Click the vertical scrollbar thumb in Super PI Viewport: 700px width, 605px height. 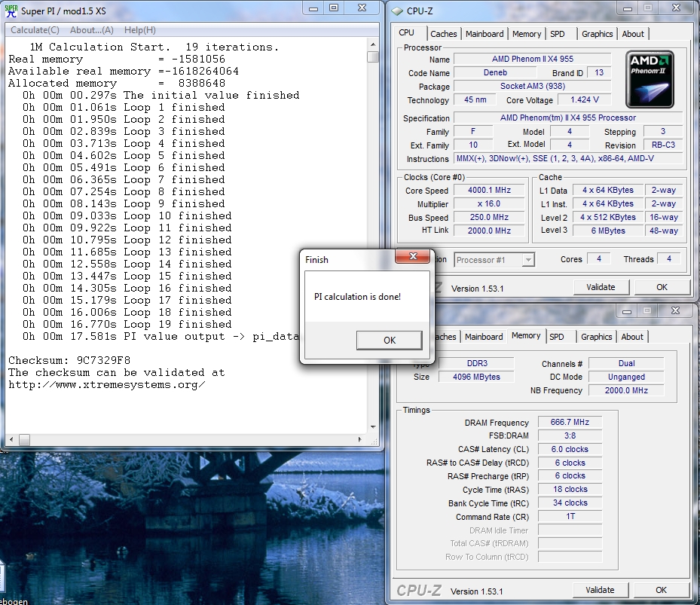point(373,57)
